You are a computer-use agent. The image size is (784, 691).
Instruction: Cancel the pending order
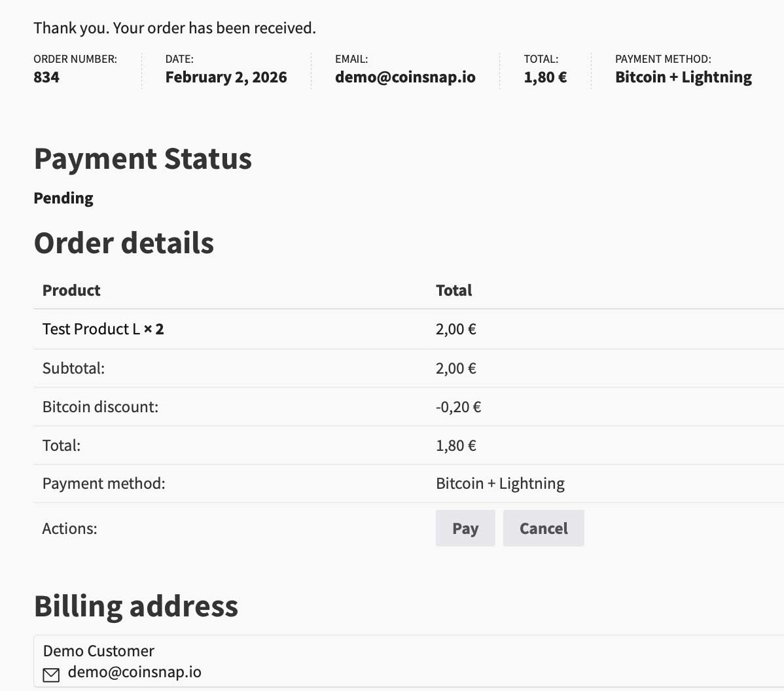coord(543,528)
